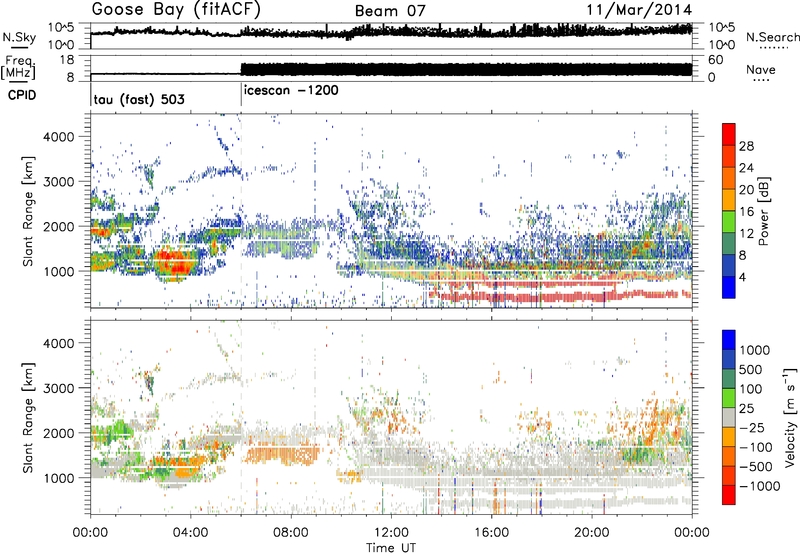Click the '-1000' label on Velocity colorbar

point(760,486)
